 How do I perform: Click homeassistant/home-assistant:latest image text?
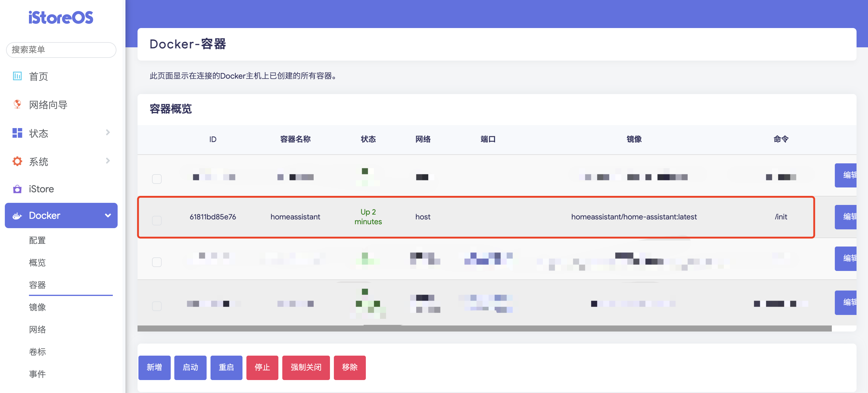(x=634, y=217)
